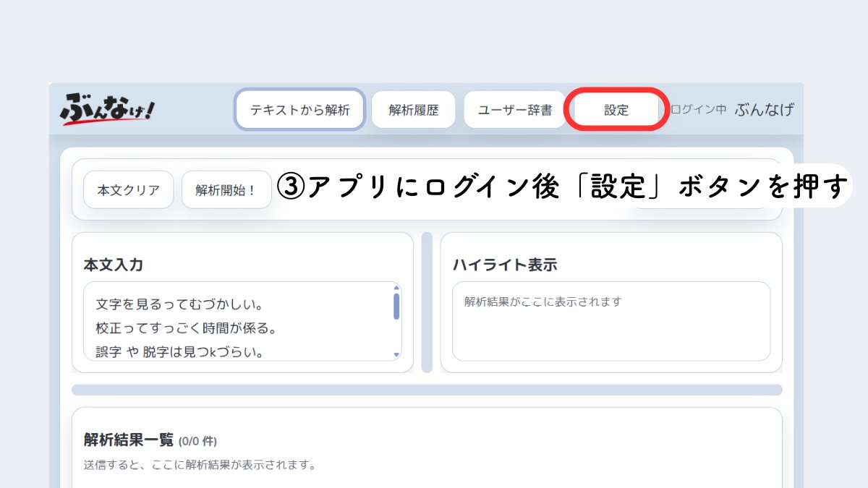The height and width of the screenshot is (488, 868).
Task: Click the line 校正ってすっごく時間が係る。
Action: 187,328
